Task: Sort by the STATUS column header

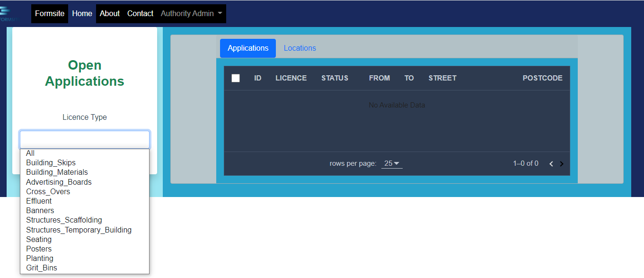Action: pyautogui.click(x=334, y=78)
